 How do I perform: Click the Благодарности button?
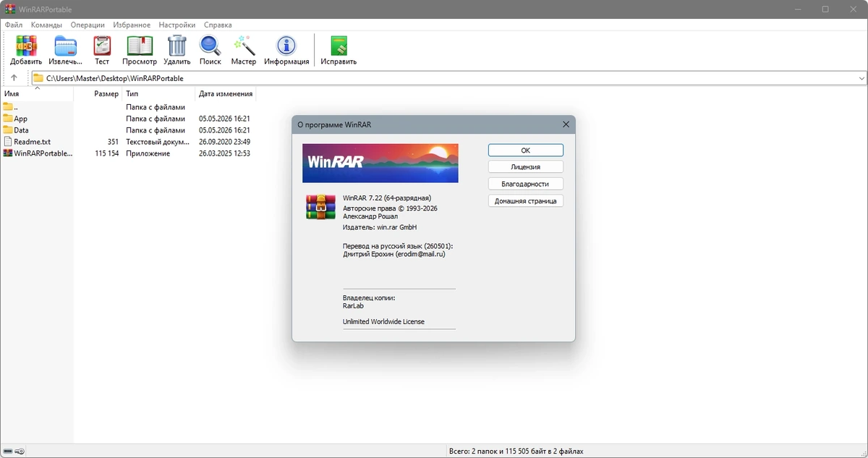coord(526,184)
